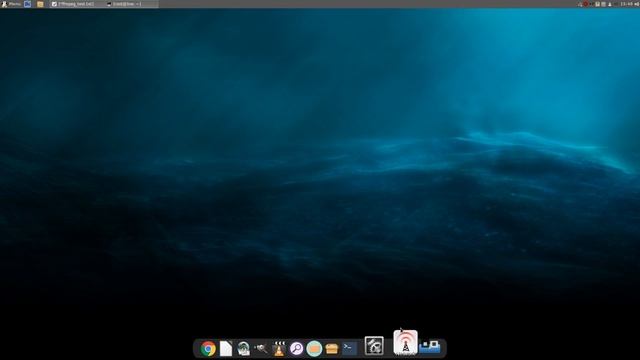Viewport: 640px width, 360px height.
Task: Open the Menu button in top panel
Action: [11, 4]
